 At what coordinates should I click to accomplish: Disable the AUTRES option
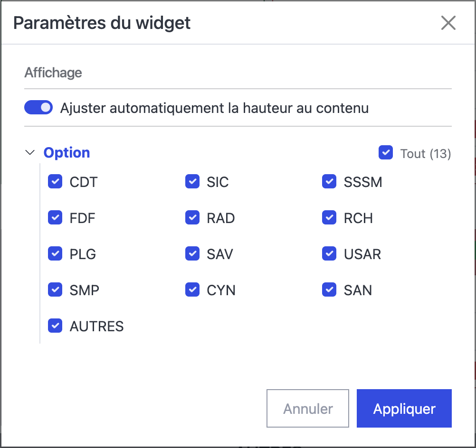tap(56, 326)
